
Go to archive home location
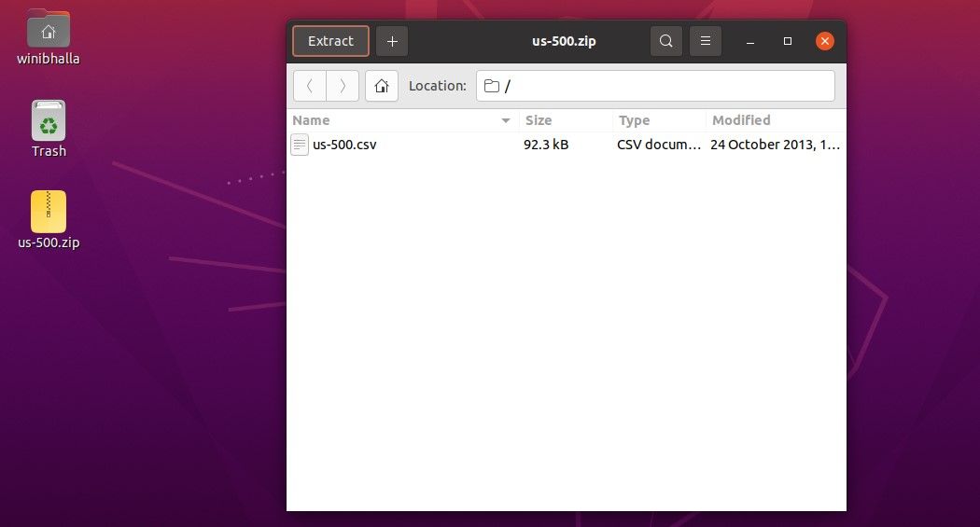coord(381,86)
